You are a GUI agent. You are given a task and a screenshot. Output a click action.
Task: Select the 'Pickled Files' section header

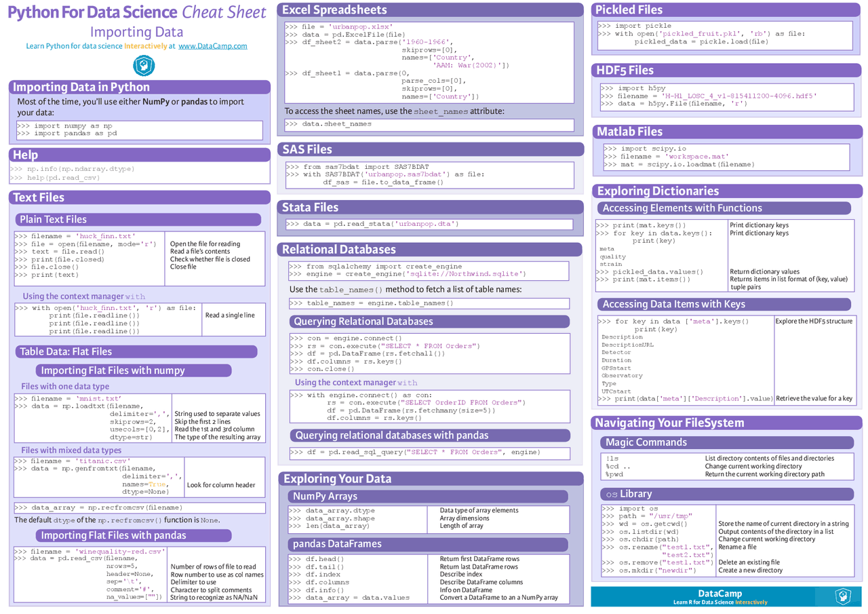(x=727, y=9)
